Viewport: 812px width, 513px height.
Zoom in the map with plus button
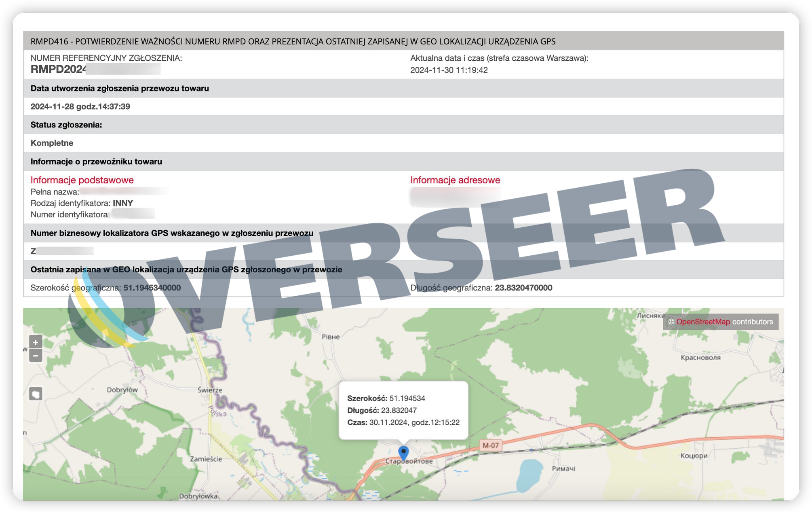click(36, 342)
